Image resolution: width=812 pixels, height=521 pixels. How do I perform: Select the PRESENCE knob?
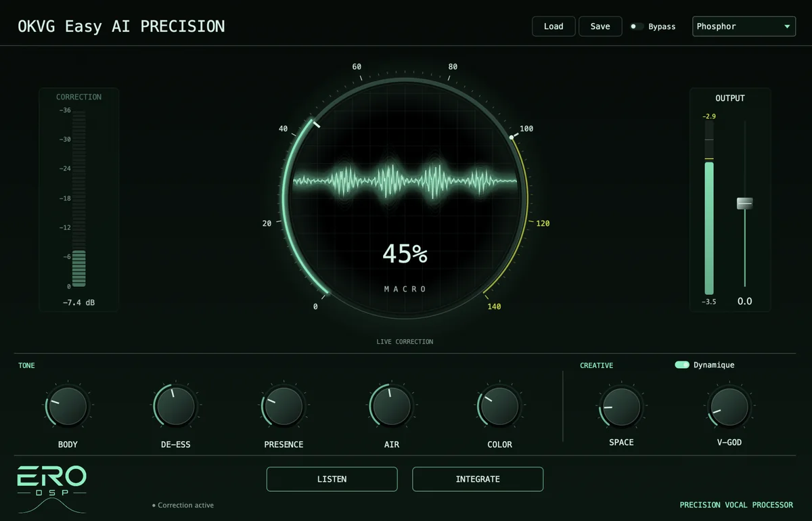coord(284,407)
